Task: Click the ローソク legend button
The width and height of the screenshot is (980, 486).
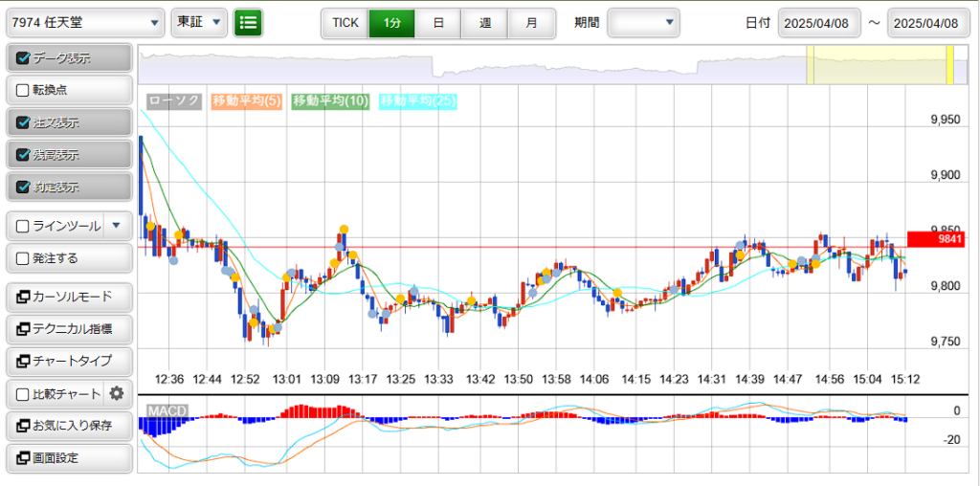Action: 174,100
